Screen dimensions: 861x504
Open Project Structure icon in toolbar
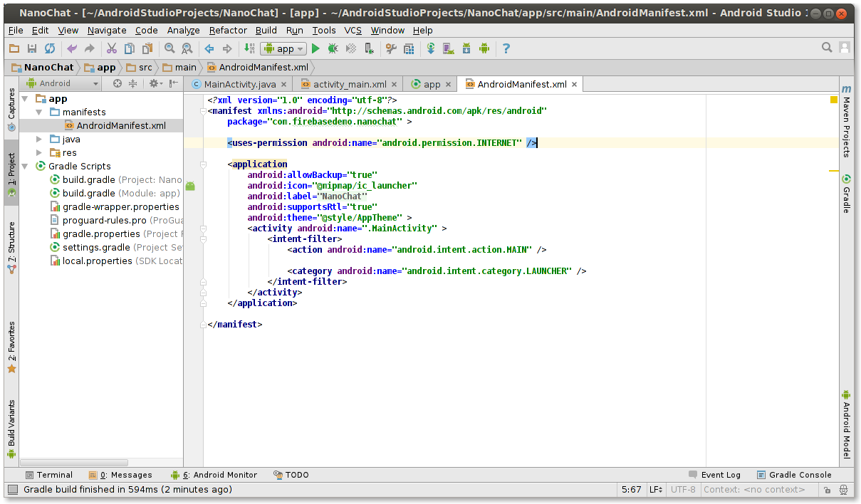click(408, 48)
